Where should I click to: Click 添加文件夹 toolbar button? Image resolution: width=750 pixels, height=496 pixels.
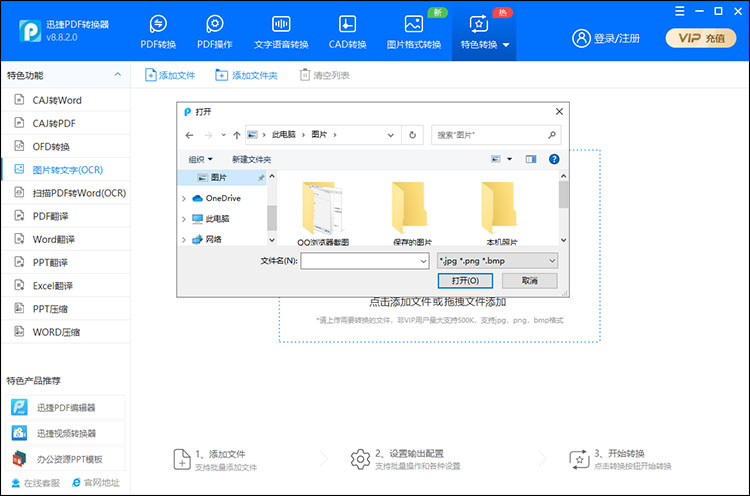pos(246,75)
